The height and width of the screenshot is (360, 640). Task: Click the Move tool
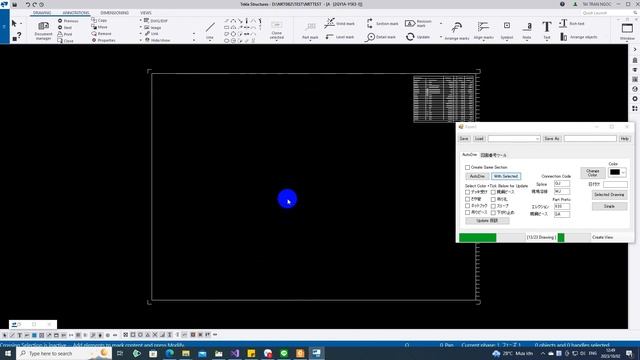[99, 27]
